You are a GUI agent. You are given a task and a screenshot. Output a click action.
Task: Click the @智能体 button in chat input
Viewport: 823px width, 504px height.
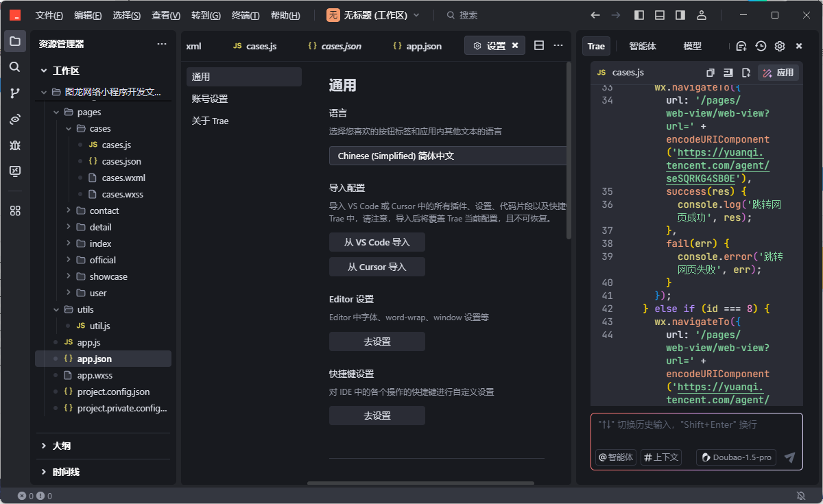(x=616, y=457)
